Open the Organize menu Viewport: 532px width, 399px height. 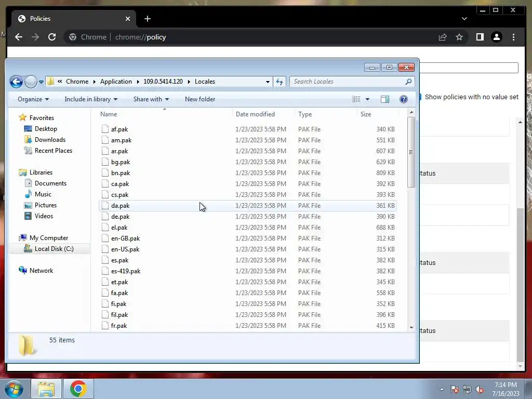pyautogui.click(x=33, y=99)
